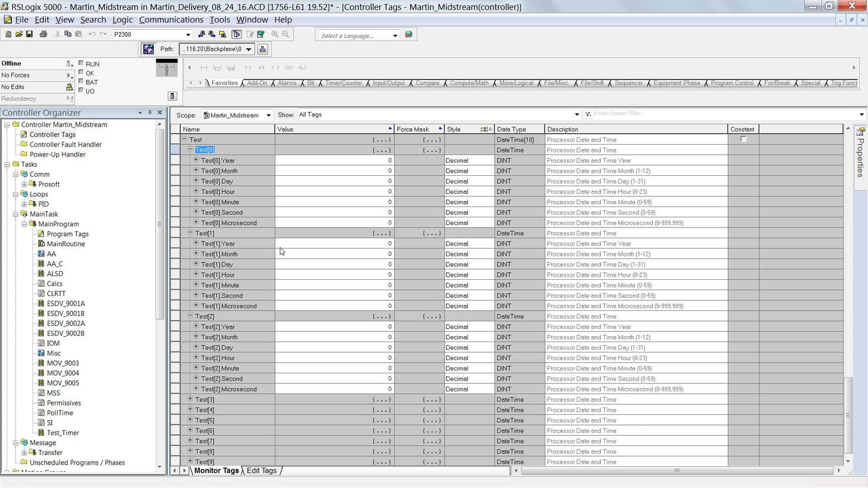Select the Timer/Counter instruction tab

tap(343, 83)
